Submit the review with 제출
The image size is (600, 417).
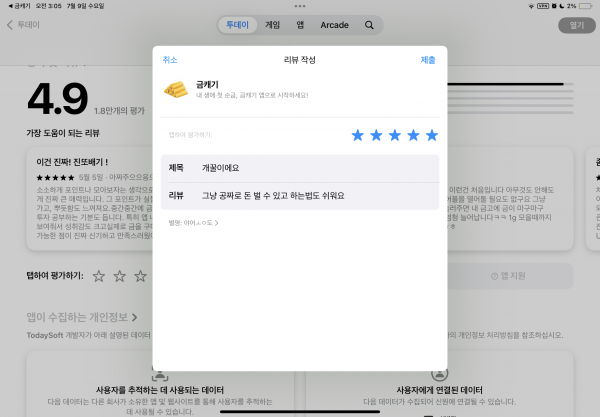[428, 60]
